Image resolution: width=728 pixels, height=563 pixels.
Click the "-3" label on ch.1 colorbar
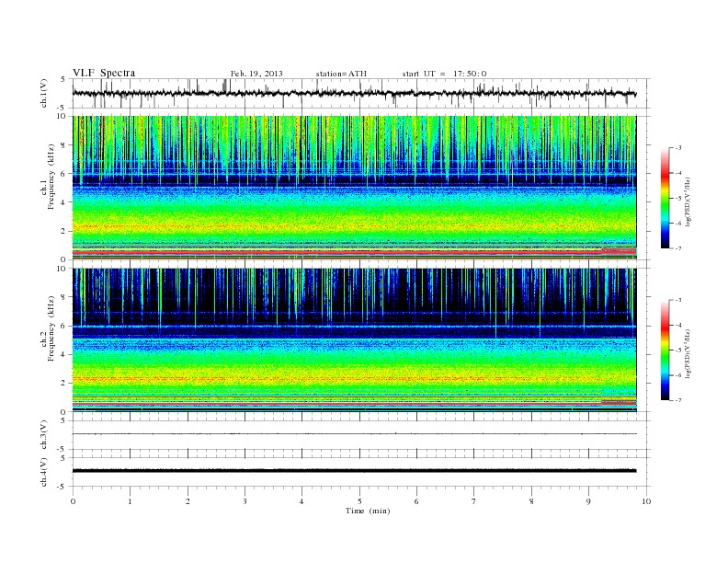click(678, 148)
